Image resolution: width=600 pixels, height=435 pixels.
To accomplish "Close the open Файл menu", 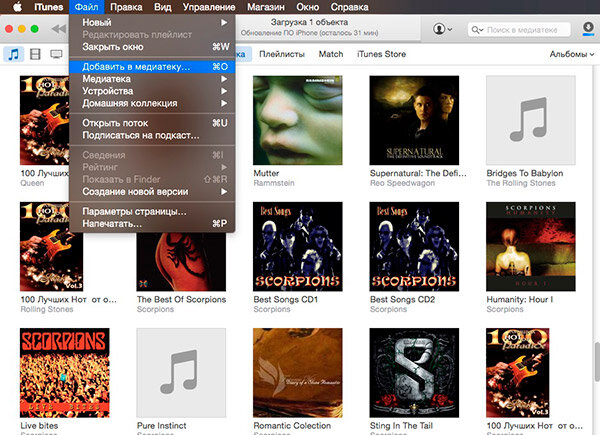I will coord(86,7).
